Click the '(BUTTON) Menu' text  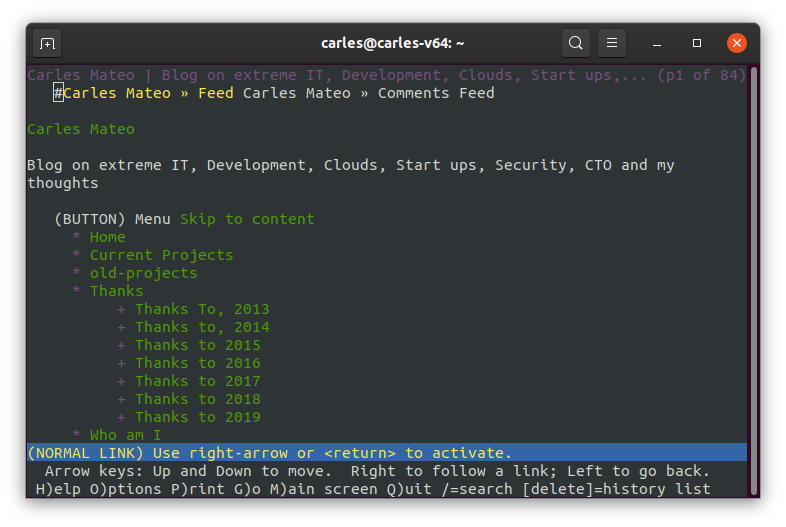(x=112, y=219)
